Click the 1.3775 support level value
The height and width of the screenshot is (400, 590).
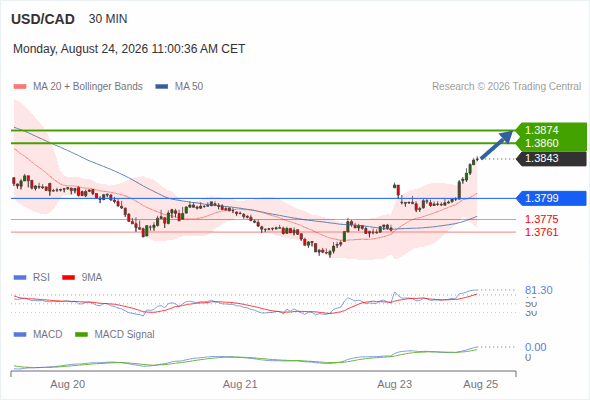[x=541, y=219]
